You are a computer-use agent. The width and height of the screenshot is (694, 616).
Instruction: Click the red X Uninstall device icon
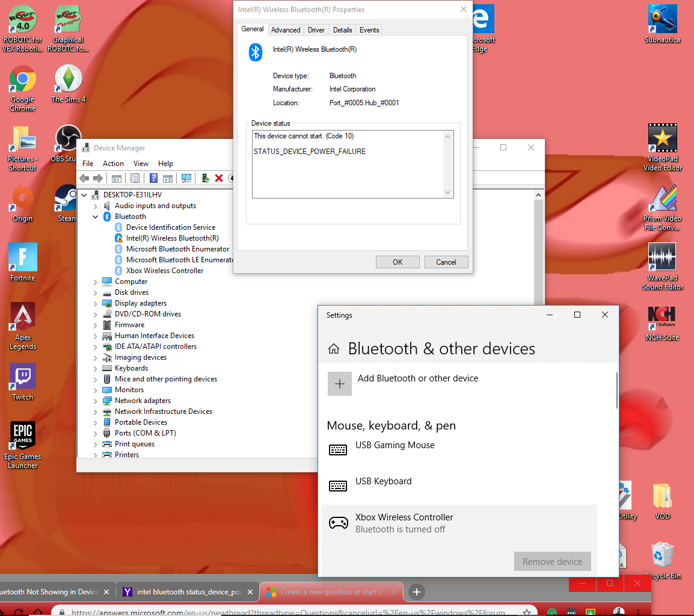(219, 179)
